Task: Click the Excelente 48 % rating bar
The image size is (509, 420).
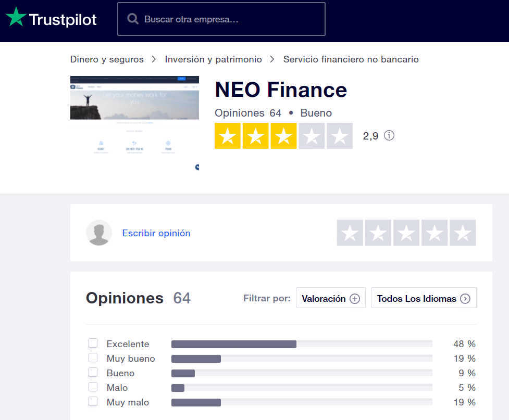Action: [302, 344]
